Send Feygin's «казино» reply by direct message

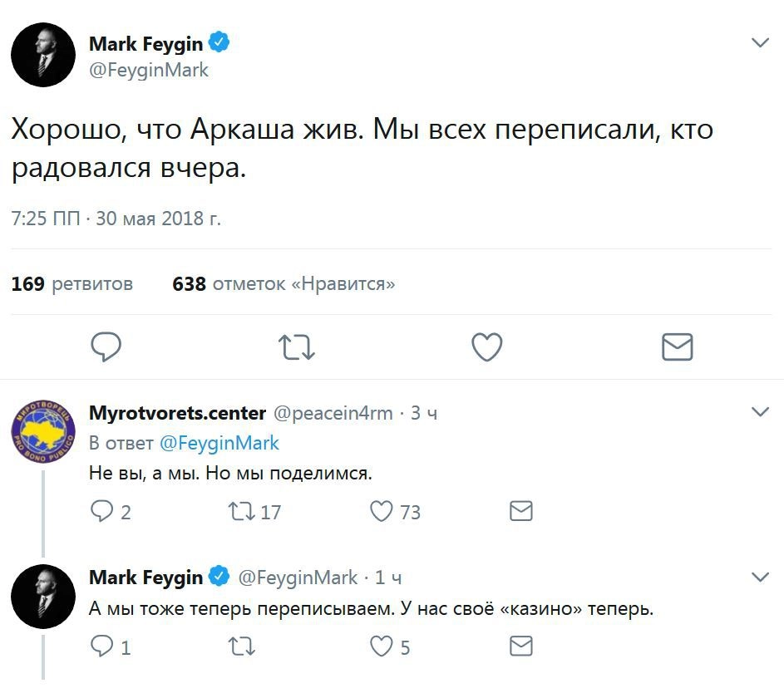(520, 646)
